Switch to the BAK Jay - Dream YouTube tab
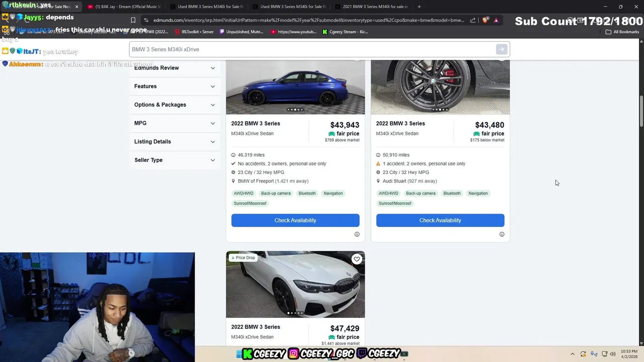Viewport: 644px width, 362px height. (124, 7)
